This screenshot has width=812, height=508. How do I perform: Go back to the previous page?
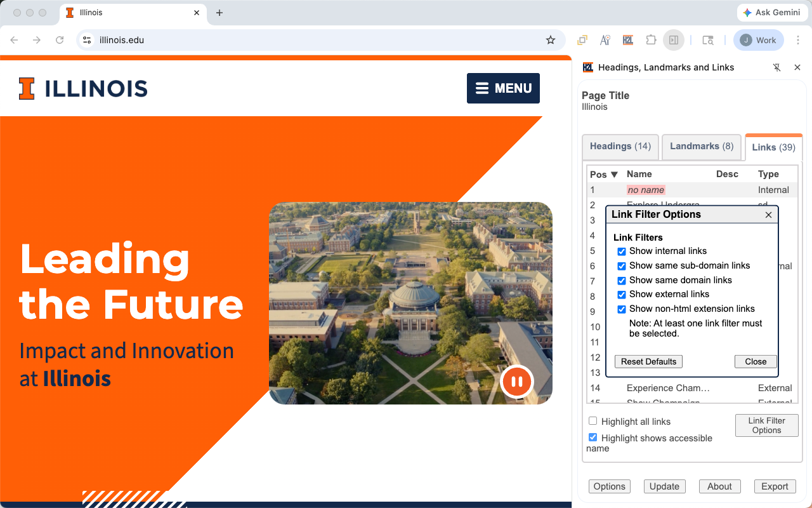pos(14,40)
